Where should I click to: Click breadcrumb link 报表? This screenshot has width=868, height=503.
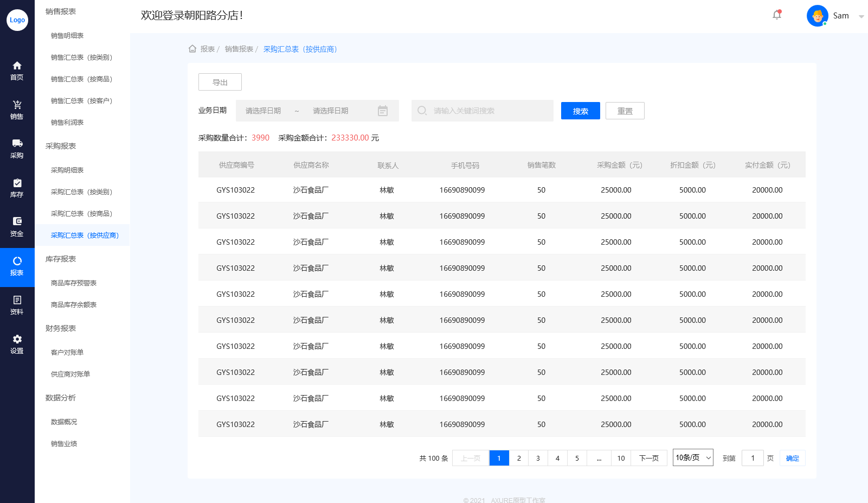click(208, 49)
